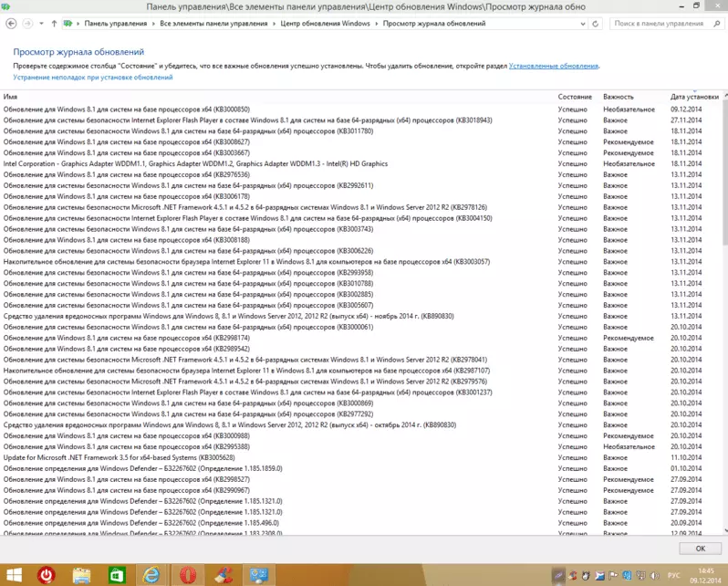The height and width of the screenshot is (586, 728).
Task: Click Устранение неполадок при установке обновлений link
Action: pos(92,78)
